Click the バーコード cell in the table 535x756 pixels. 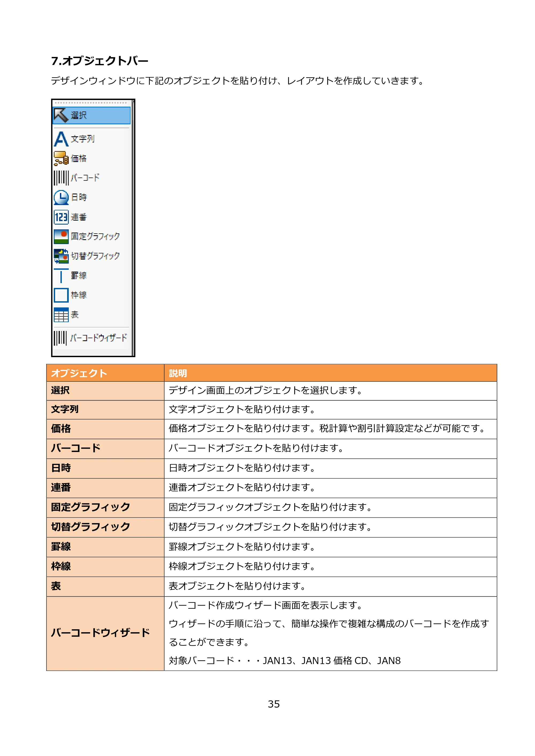[x=105, y=449]
